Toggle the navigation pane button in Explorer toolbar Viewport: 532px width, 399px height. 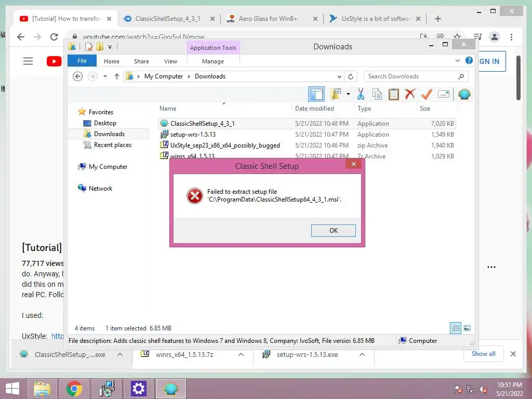click(x=316, y=94)
